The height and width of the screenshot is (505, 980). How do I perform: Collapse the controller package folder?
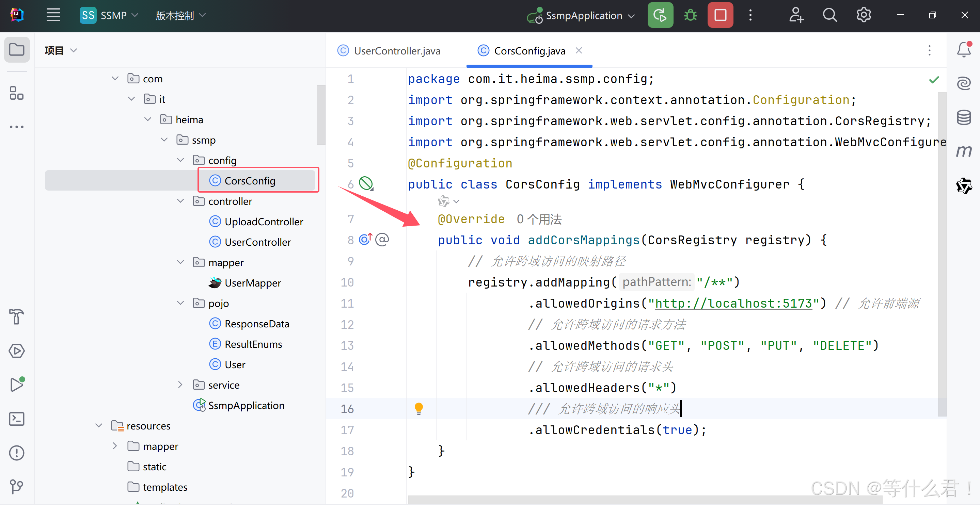[181, 201]
